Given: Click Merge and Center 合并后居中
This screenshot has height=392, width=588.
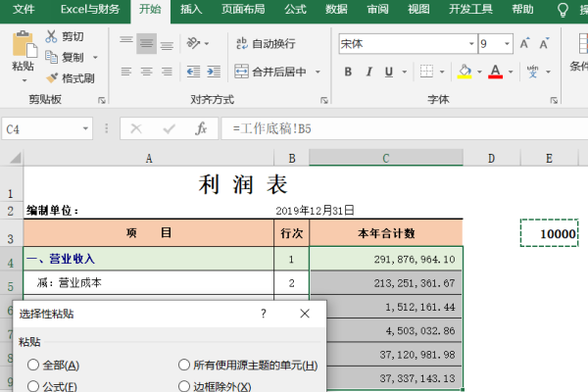Looking at the screenshot, I should pos(270,72).
